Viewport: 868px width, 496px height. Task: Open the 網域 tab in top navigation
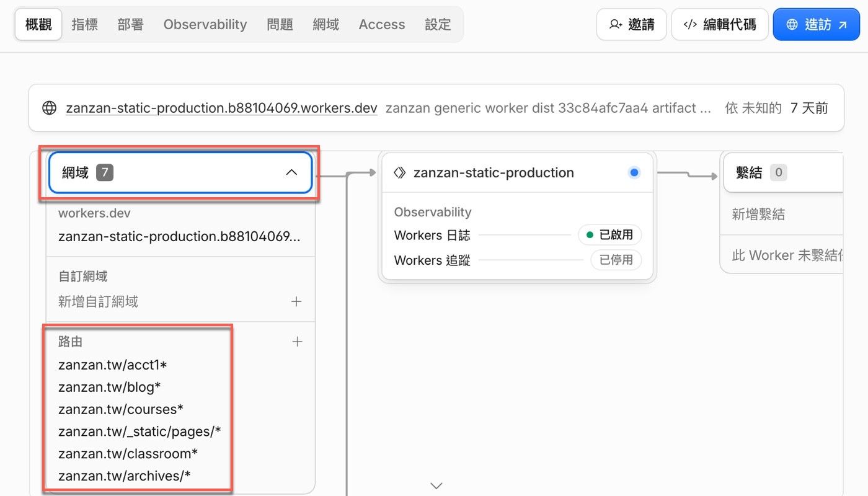[x=325, y=24]
